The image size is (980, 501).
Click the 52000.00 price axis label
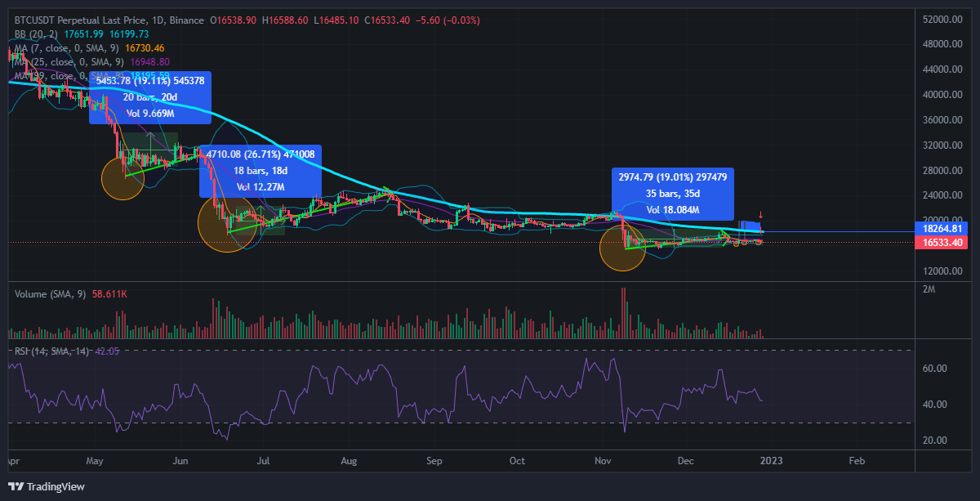[x=943, y=19]
